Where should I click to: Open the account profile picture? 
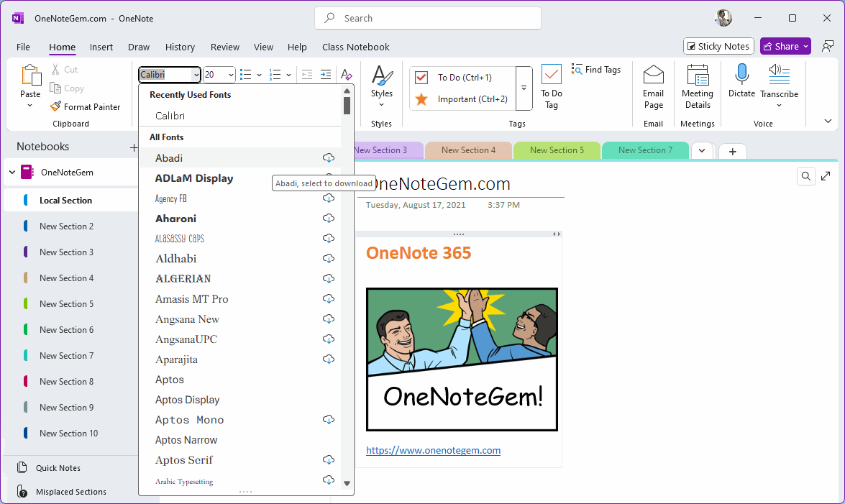pos(723,18)
